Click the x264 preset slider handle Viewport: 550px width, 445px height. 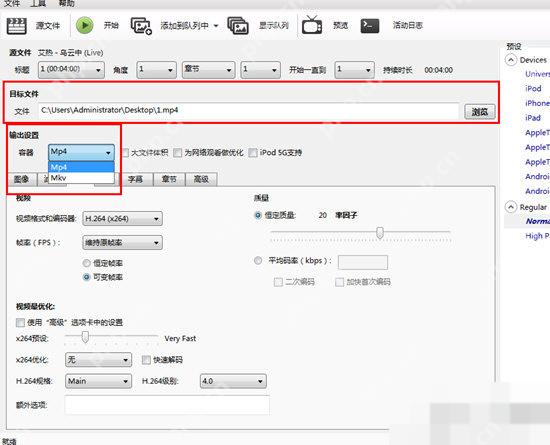pos(85,337)
